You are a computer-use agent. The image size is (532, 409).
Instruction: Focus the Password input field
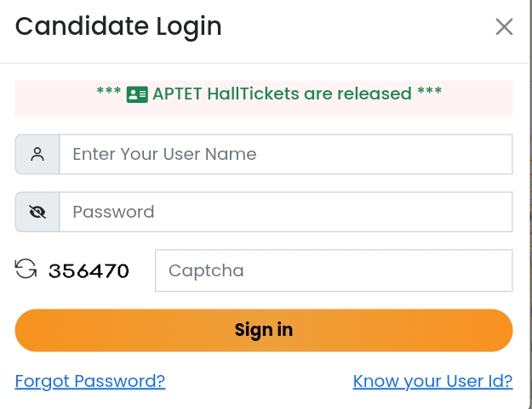pos(285,213)
